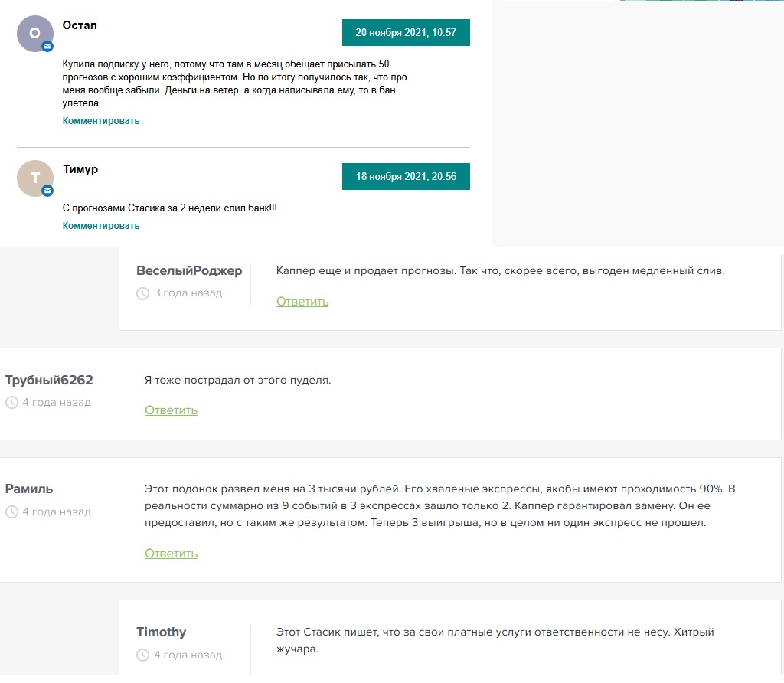Click Ответить under ВеселыйРоджер's comment
The image size is (784, 683).
pos(302,302)
